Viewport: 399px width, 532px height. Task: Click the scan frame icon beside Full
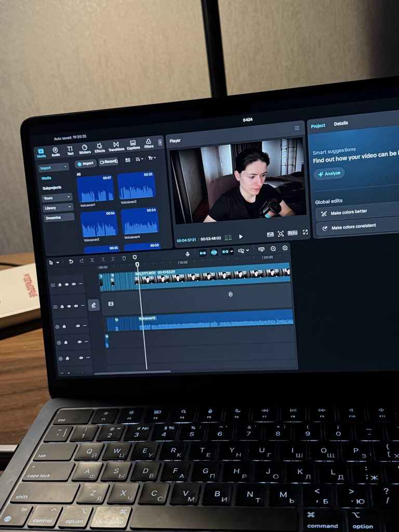[281, 234]
